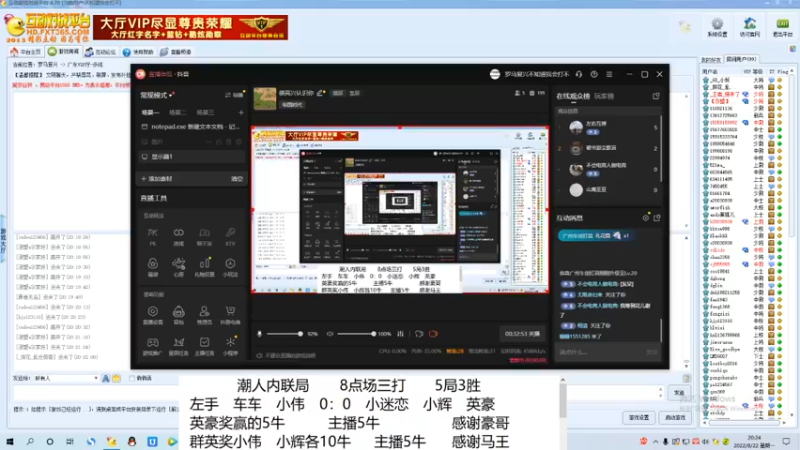Click audio mixer bars icon

(401, 334)
